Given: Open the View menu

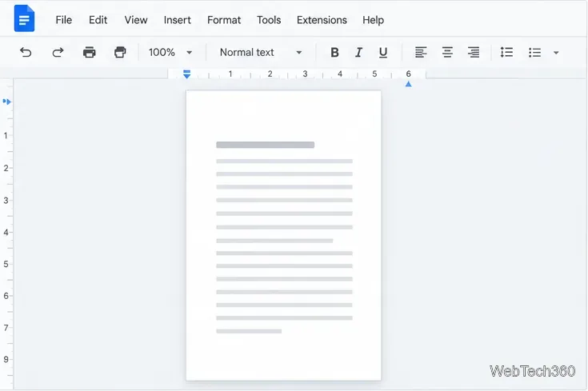Looking at the screenshot, I should [136, 20].
